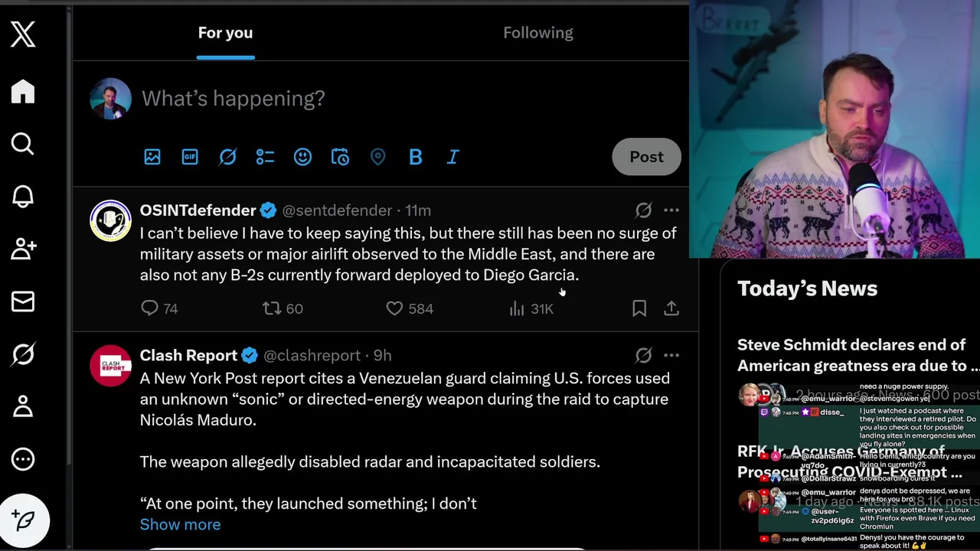Open Messages envelope in sidebar
The width and height of the screenshot is (980, 551).
(x=23, y=302)
